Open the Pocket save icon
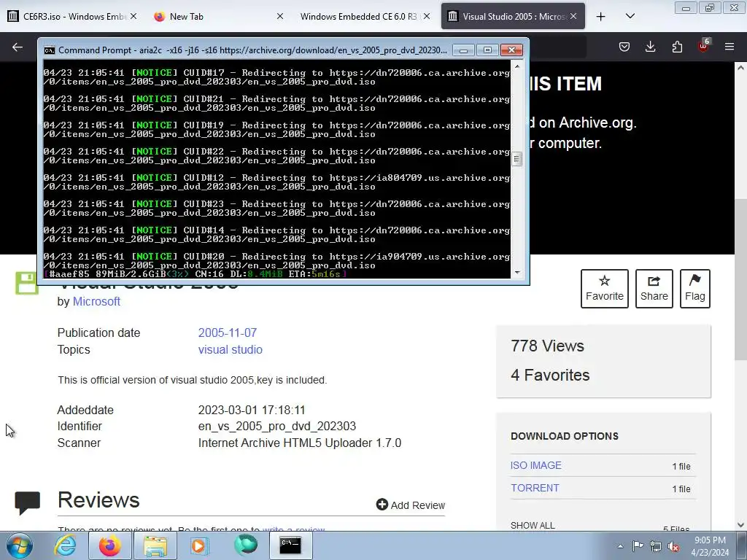 [624, 47]
